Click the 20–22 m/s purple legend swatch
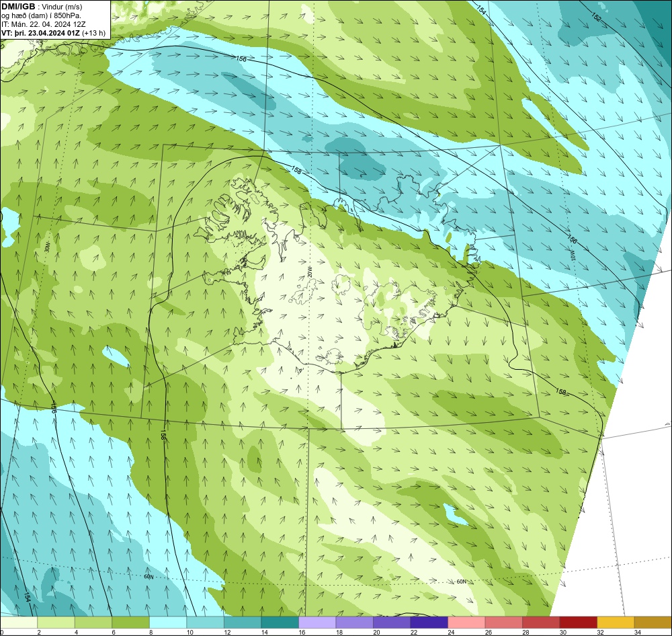Image resolution: width=672 pixels, height=636 pixels. [x=392, y=622]
